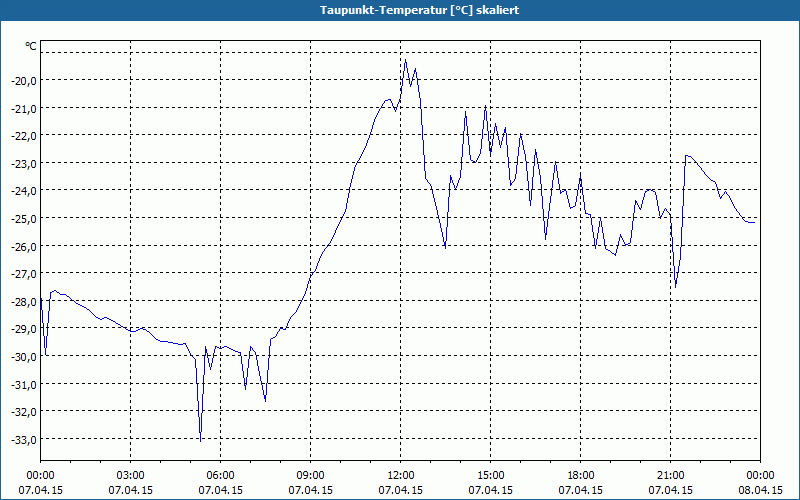The height and width of the screenshot is (500, 800).
Task: Click the 21:00 time axis label
Action: tap(670, 476)
